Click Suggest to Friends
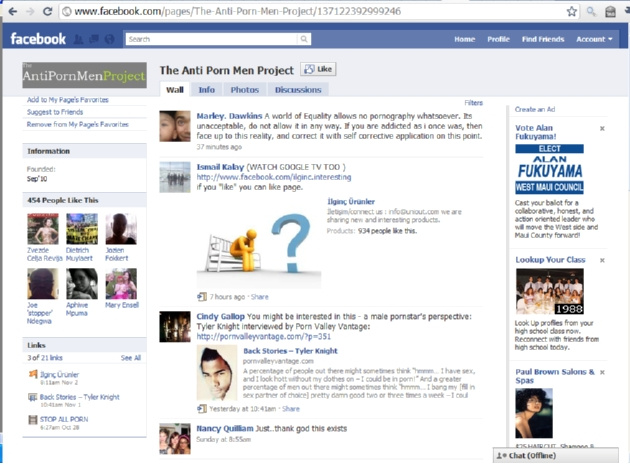 coord(55,112)
